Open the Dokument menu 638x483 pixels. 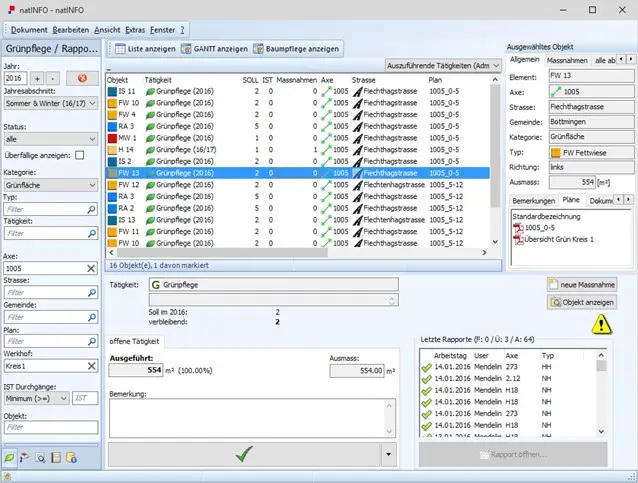[x=29, y=30]
